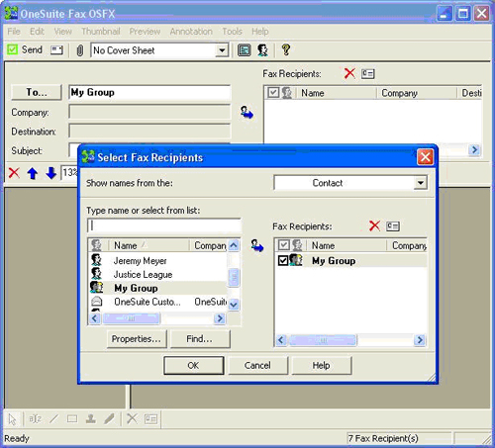This screenshot has height=448, width=495.
Task: Click the My Group recipient name field
Action: (149, 92)
